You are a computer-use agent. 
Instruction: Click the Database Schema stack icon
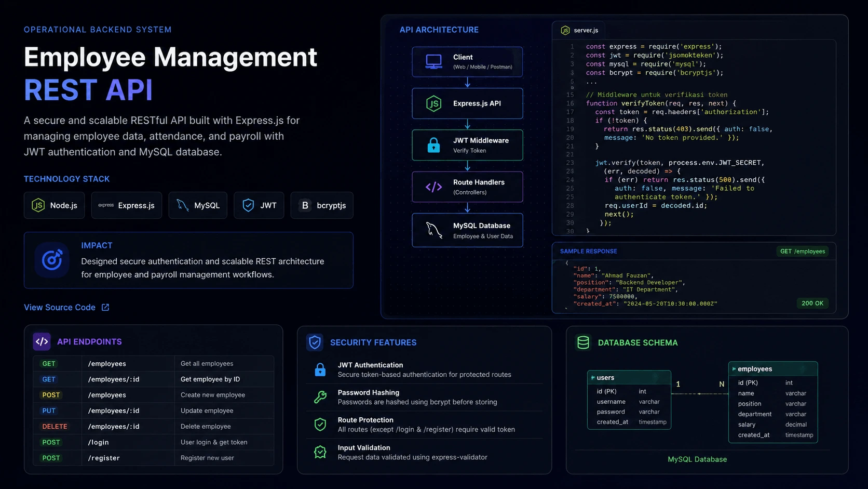[x=583, y=342]
